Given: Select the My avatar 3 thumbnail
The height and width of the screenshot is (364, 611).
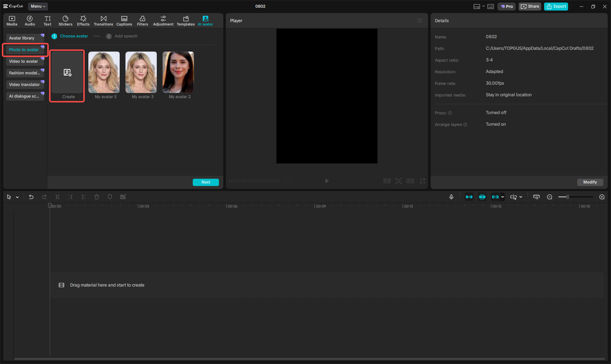Looking at the screenshot, I should point(141,72).
